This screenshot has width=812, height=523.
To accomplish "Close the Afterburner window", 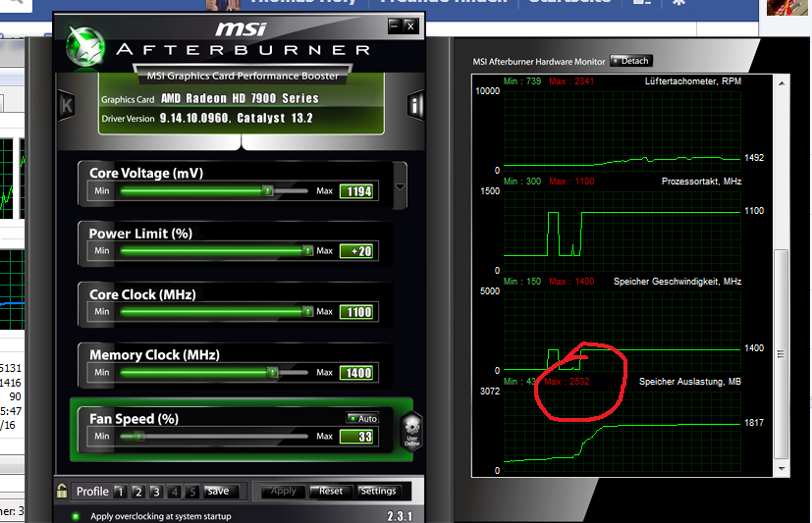I will click(x=410, y=26).
